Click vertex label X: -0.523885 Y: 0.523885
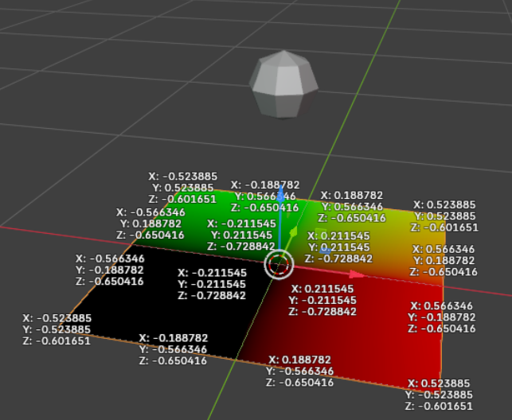 coord(182,188)
